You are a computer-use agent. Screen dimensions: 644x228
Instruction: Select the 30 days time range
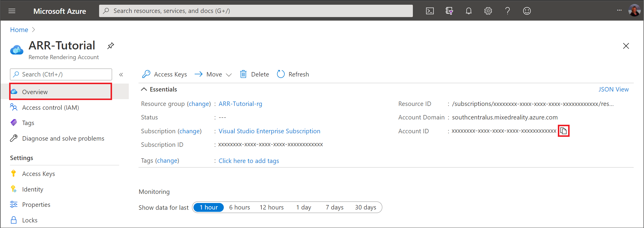tap(366, 207)
